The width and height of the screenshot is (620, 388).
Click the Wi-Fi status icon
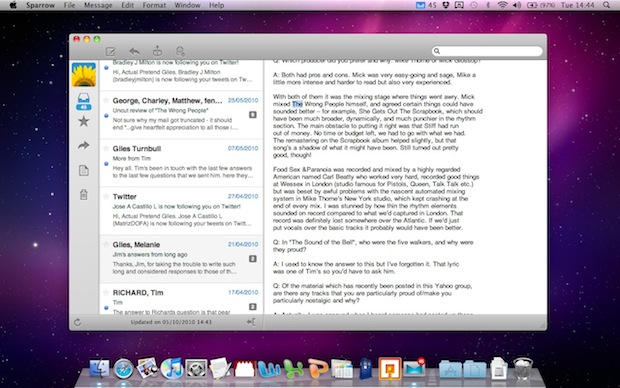point(503,5)
